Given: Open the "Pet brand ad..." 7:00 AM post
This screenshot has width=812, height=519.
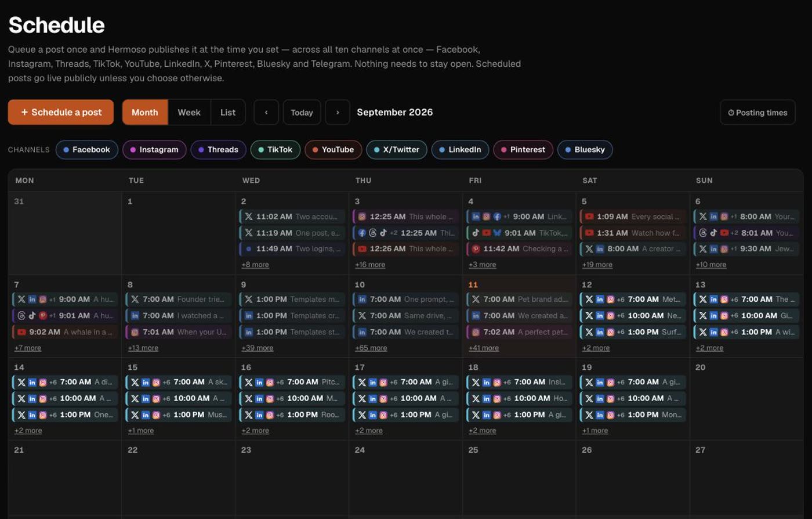Looking at the screenshot, I should [x=520, y=300].
